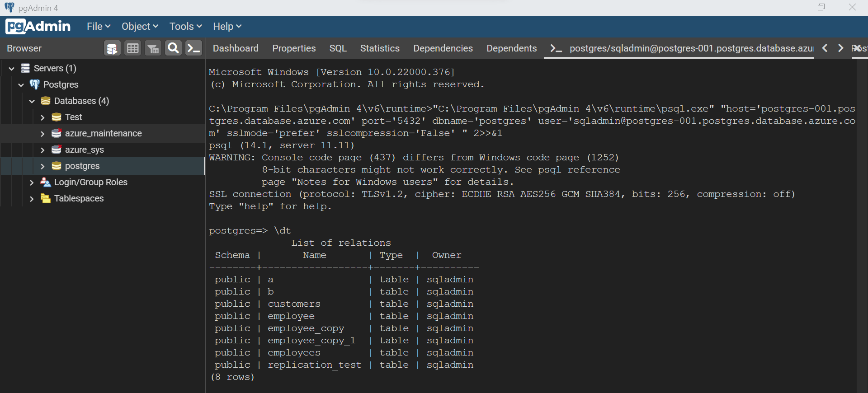Image resolution: width=868 pixels, height=393 pixels.
Task: Expand the Tablespaces node
Action: click(32, 199)
